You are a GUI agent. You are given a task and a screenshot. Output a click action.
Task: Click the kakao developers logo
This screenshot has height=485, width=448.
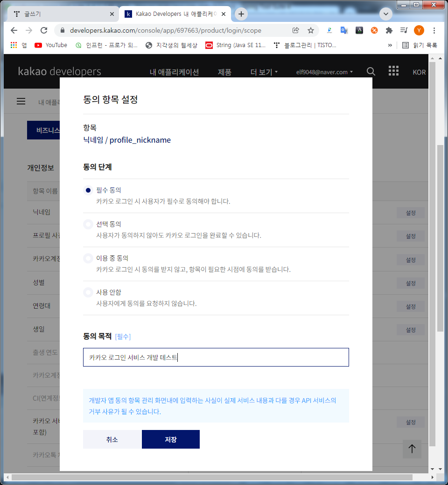59,71
